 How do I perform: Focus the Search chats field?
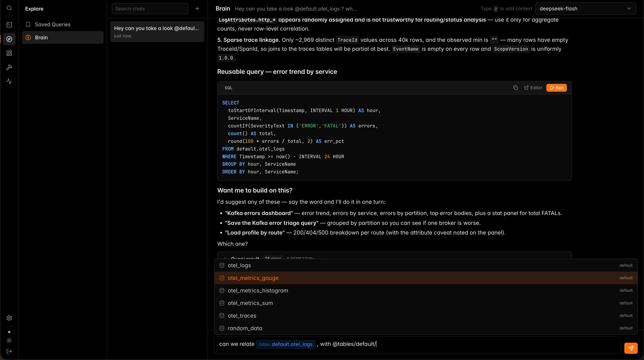150,9
